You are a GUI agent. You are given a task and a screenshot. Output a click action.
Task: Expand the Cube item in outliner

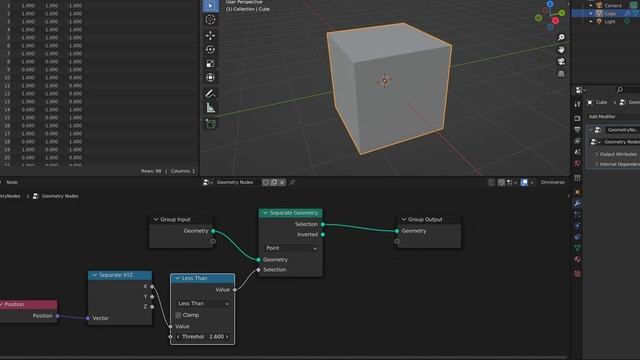[x=591, y=13]
